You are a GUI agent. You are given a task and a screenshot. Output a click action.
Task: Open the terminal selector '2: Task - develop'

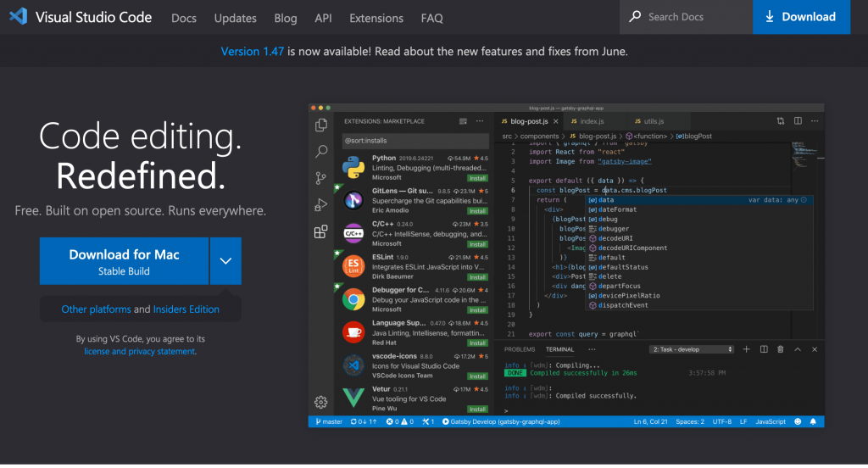692,349
